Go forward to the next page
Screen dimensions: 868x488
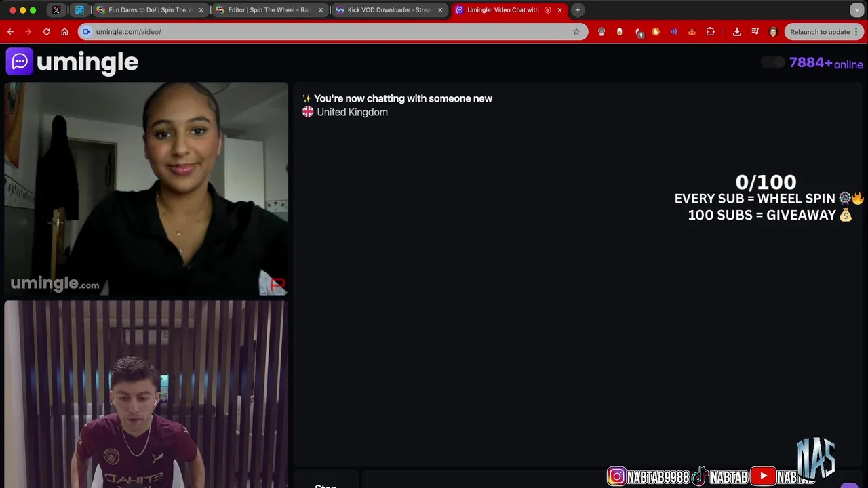tap(28, 32)
